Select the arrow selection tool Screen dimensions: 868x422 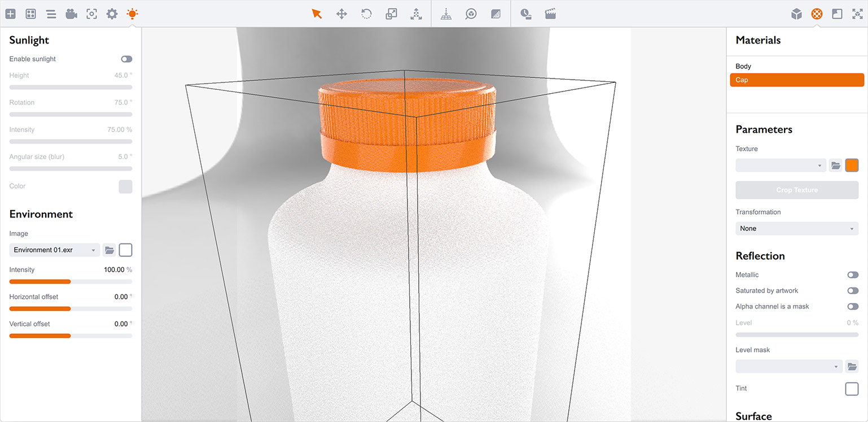coord(317,14)
